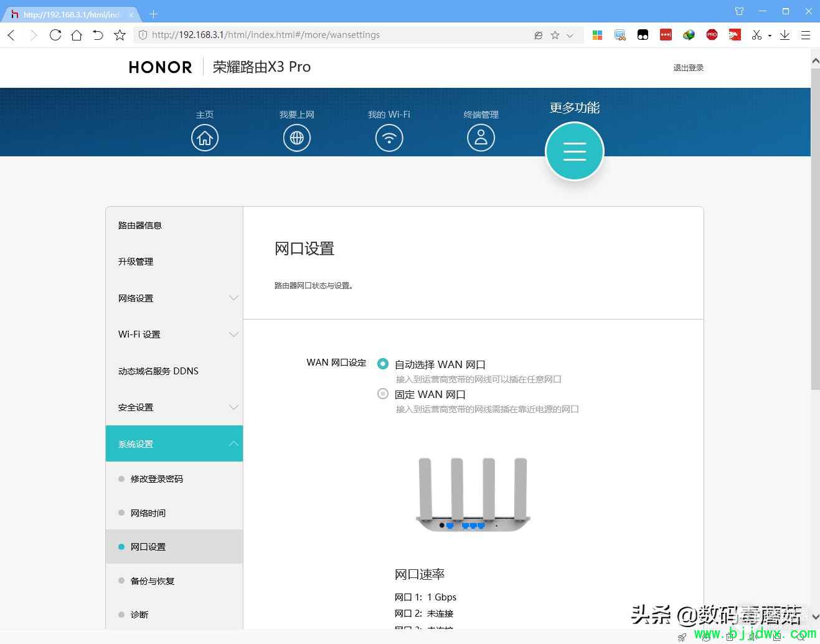
Task: Click the status bar rocket accelerator icon
Action: pos(682,637)
